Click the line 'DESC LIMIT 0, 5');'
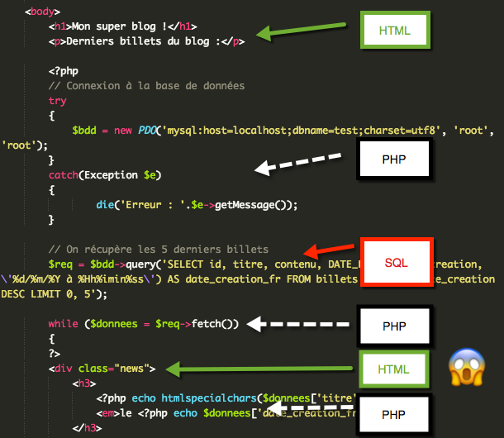Image resolution: width=504 pixels, height=438 pixels. click(54, 294)
